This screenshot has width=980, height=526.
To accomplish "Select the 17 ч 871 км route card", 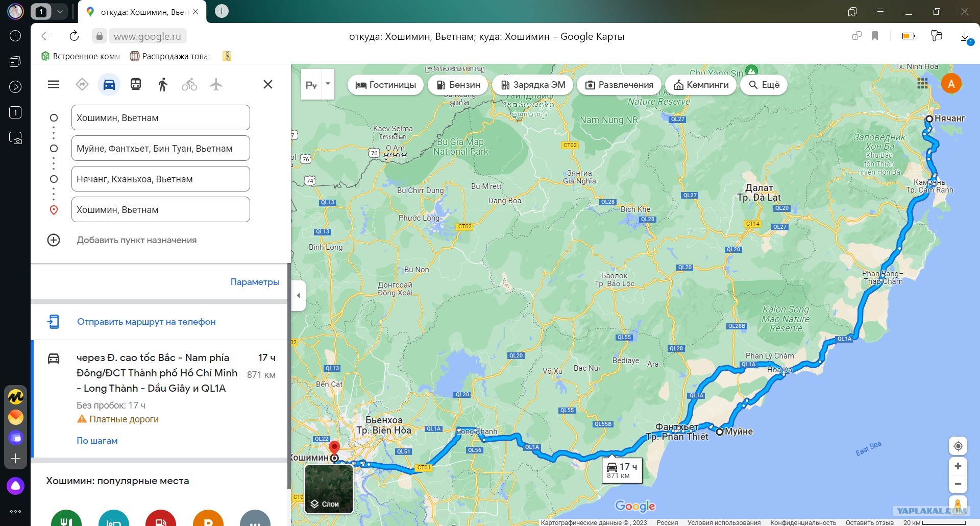I will point(160,398).
